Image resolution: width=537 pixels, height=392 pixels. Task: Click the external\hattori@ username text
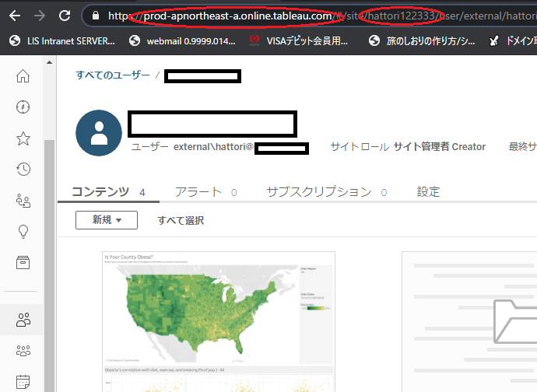(213, 147)
